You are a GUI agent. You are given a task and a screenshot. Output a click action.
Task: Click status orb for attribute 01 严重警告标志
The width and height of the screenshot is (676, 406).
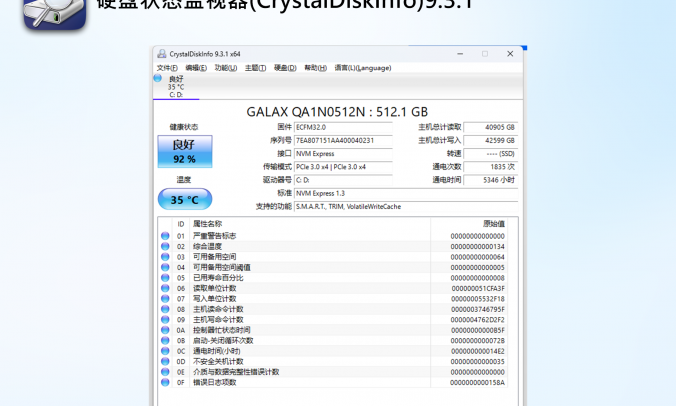(x=165, y=236)
